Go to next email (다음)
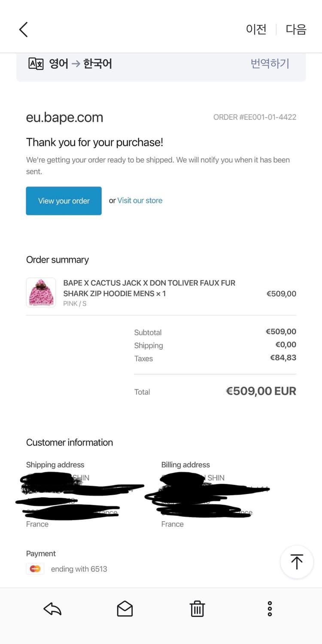 pyautogui.click(x=296, y=29)
